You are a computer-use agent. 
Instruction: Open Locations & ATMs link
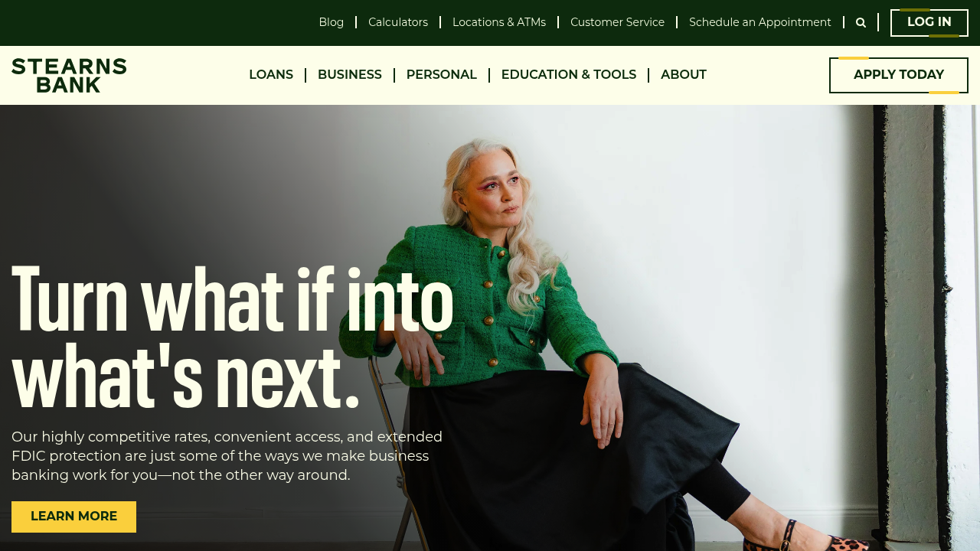pos(499,22)
